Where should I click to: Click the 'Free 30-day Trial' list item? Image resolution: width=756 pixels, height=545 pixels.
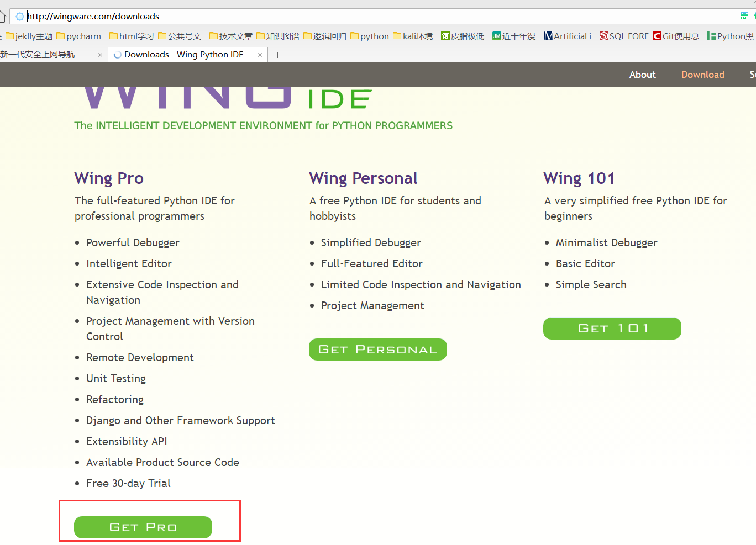pyautogui.click(x=128, y=483)
